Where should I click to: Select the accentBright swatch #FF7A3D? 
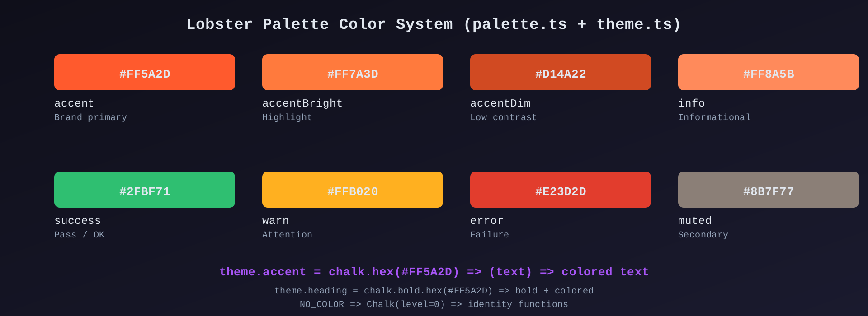(353, 72)
